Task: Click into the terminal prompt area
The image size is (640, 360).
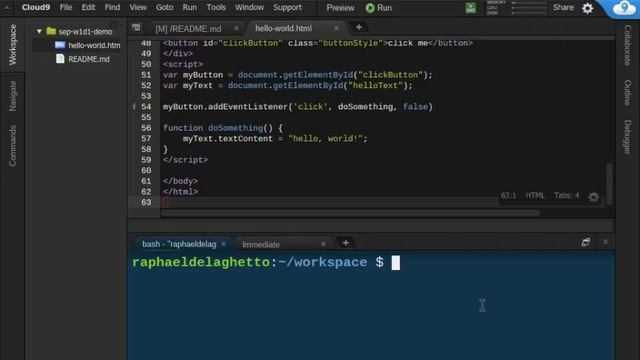Action: [371, 306]
